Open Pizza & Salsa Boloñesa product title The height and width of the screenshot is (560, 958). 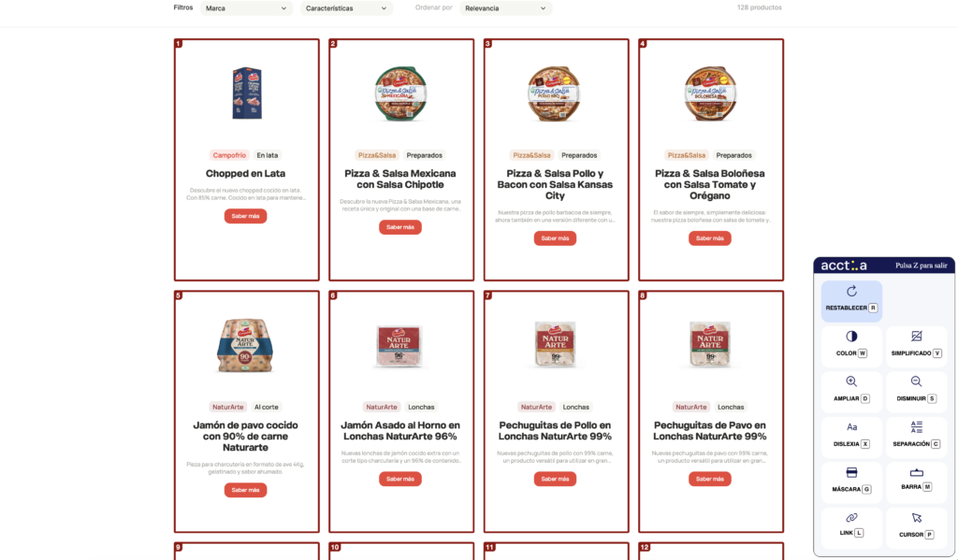click(710, 184)
